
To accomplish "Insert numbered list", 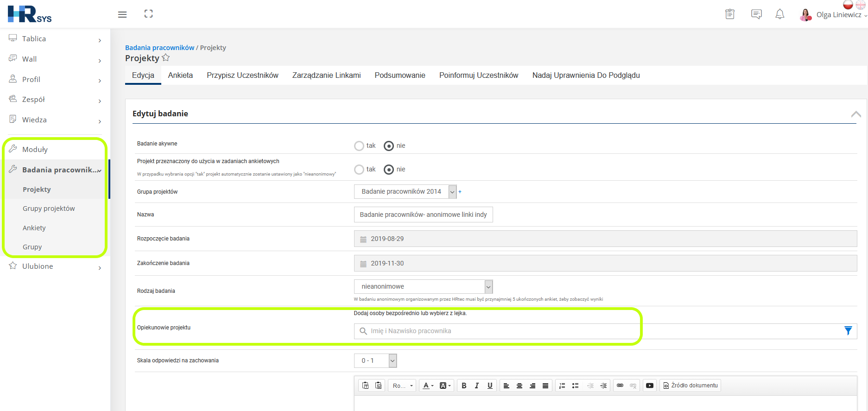I will point(562,386).
